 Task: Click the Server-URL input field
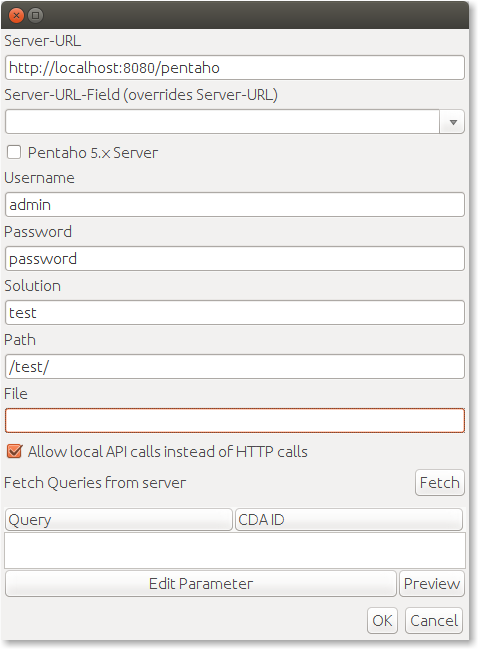[x=235, y=68]
